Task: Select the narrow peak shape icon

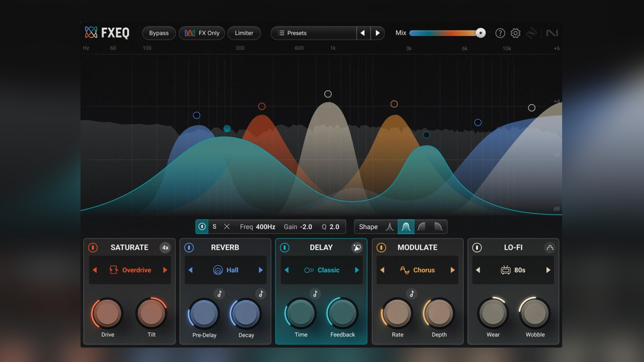Action: point(390,227)
